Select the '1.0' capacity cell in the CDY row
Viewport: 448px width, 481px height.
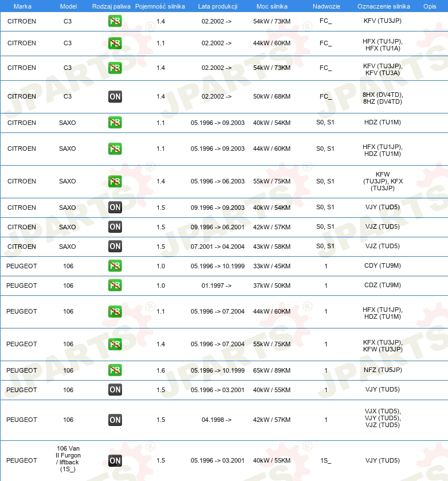(160, 266)
